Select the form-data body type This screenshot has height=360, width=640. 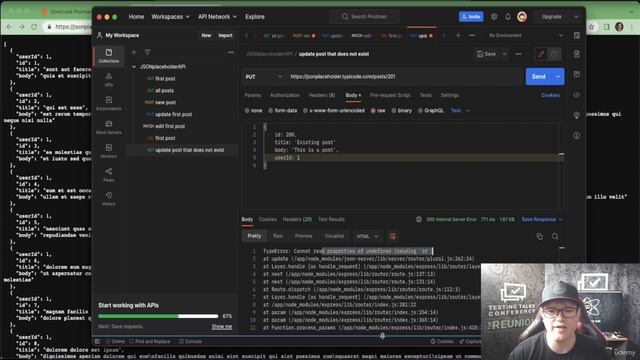[x=282, y=111]
